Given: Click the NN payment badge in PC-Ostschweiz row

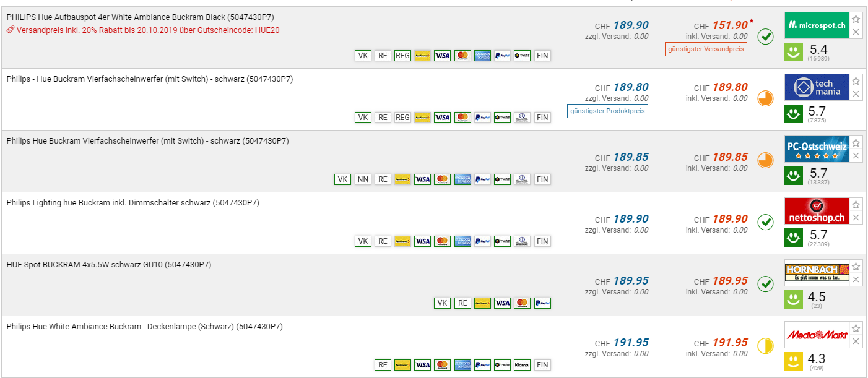Looking at the screenshot, I should click(x=363, y=179).
